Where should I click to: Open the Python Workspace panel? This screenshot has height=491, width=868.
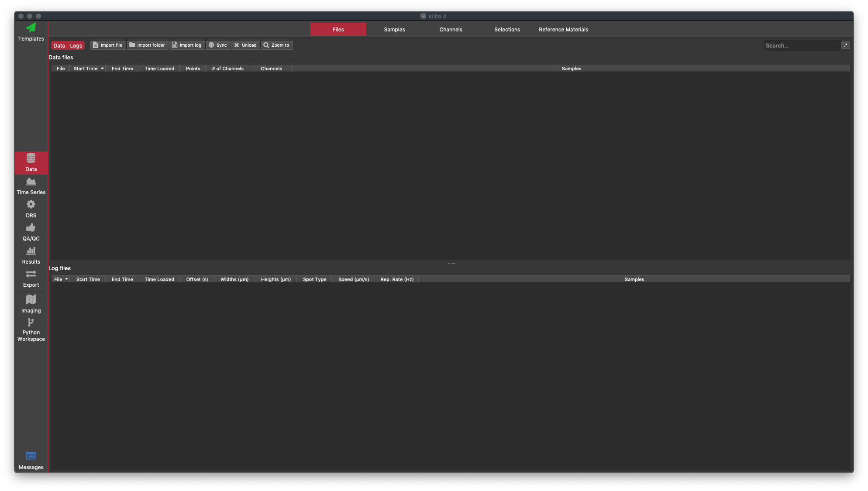[31, 330]
